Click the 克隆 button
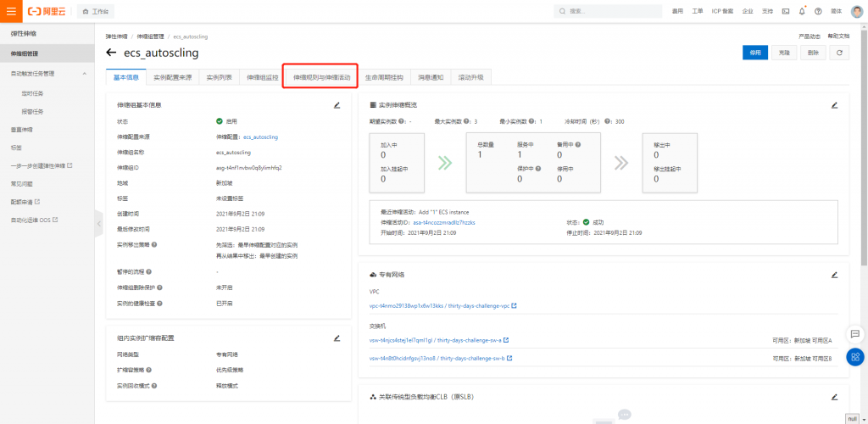The height and width of the screenshot is (424, 868). click(x=784, y=53)
